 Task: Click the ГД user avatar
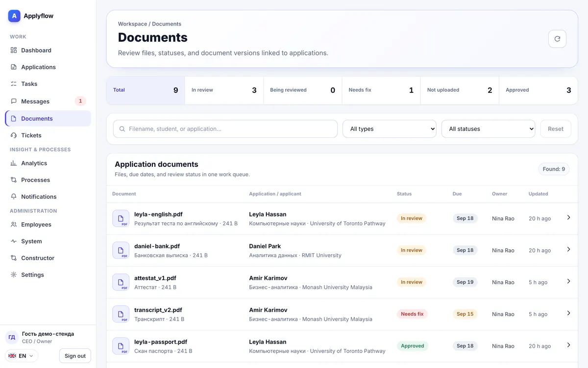pos(12,338)
